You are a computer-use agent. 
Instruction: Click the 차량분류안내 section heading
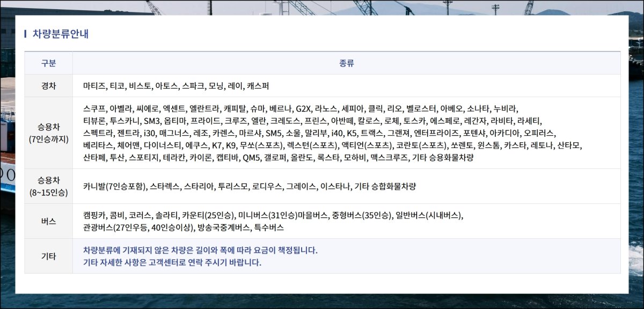[60, 34]
